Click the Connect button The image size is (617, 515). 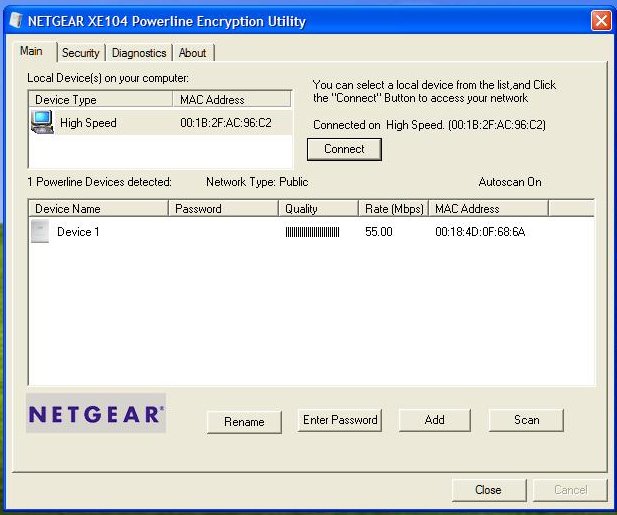(x=344, y=149)
